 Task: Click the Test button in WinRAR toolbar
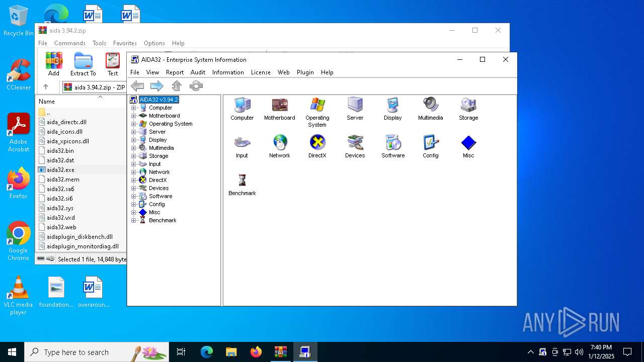point(113,64)
